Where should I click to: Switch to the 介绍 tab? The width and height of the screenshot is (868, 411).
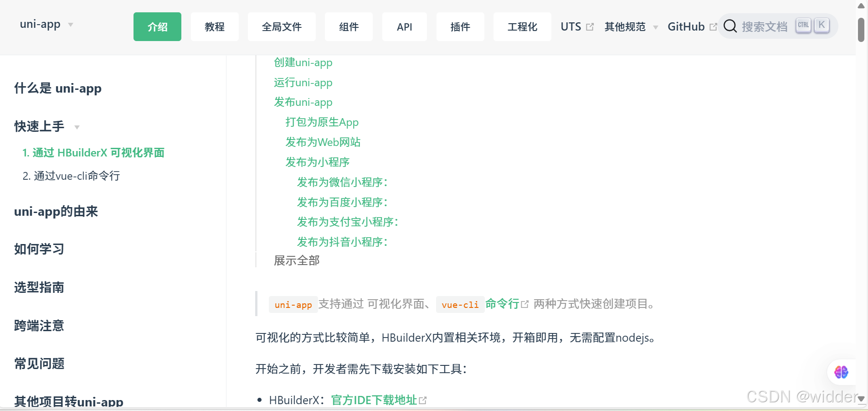tap(157, 27)
